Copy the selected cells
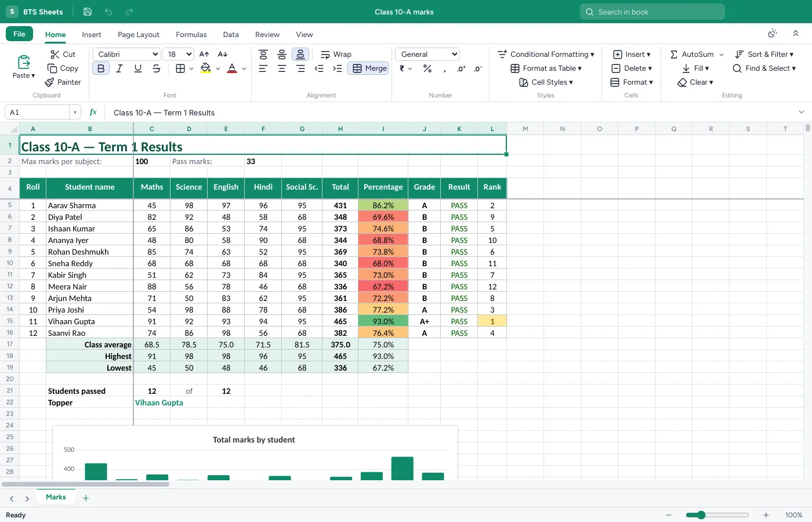Screen dimensions: 812x522 click(63, 68)
